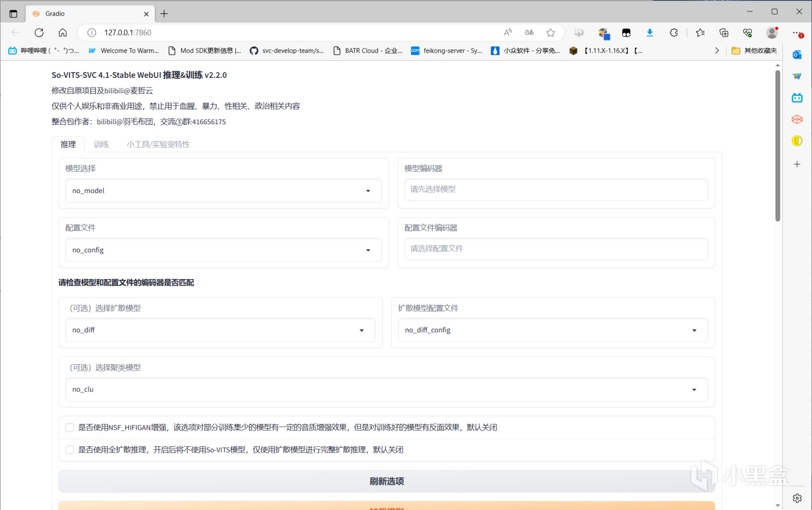Open the bilibili sidebar app

797,98
